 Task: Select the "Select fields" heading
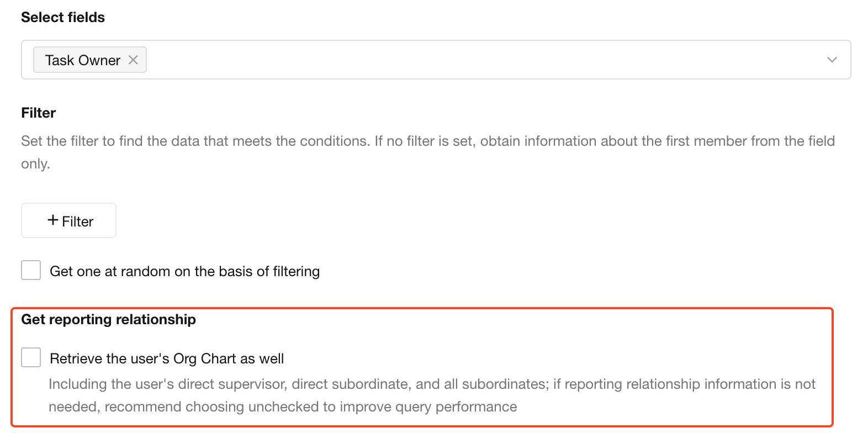63,17
